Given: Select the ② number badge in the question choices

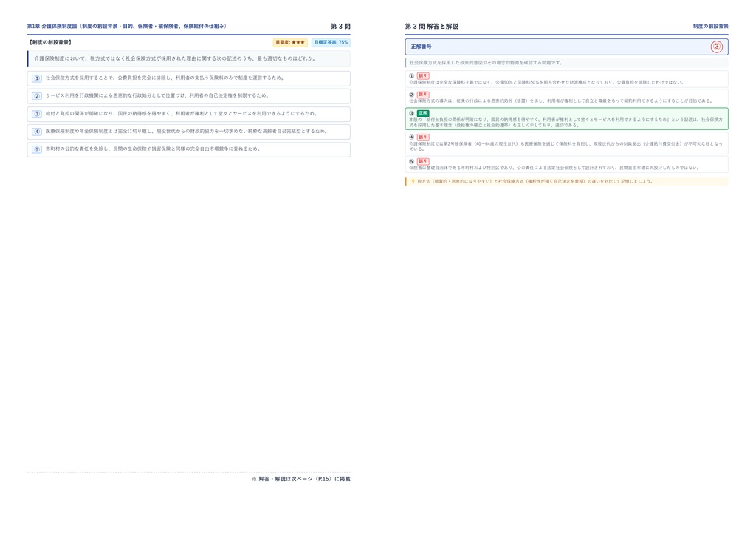Looking at the screenshot, I should (x=37, y=96).
